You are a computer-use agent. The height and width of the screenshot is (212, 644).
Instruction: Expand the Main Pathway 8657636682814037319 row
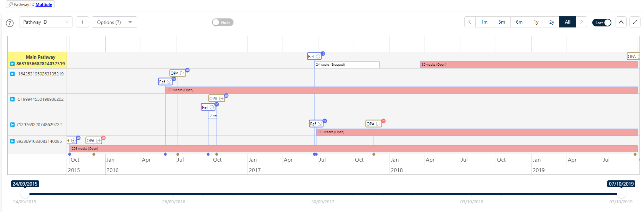[x=12, y=64]
